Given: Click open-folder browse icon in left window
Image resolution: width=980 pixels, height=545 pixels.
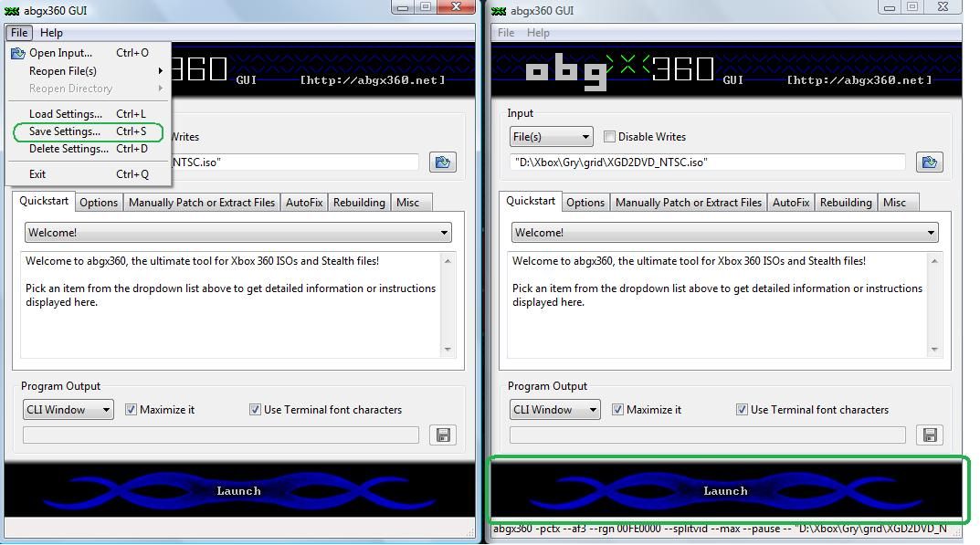Looking at the screenshot, I should click(x=442, y=162).
